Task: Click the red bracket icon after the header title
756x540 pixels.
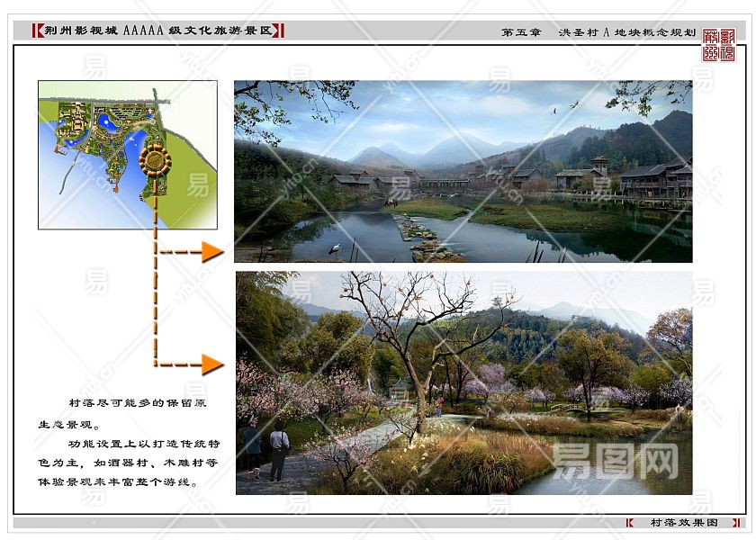Action: click(x=279, y=31)
